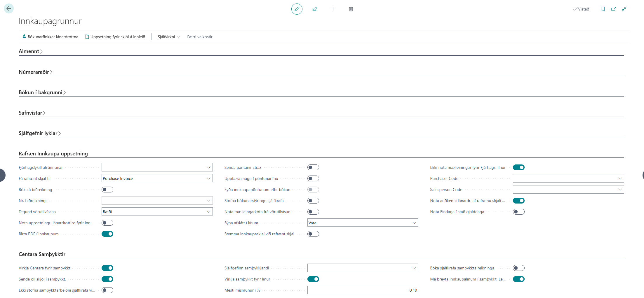Toggle Uppfæra magn í pöntunarlínu switch
Screen dimensions: 644x298
pos(313,178)
